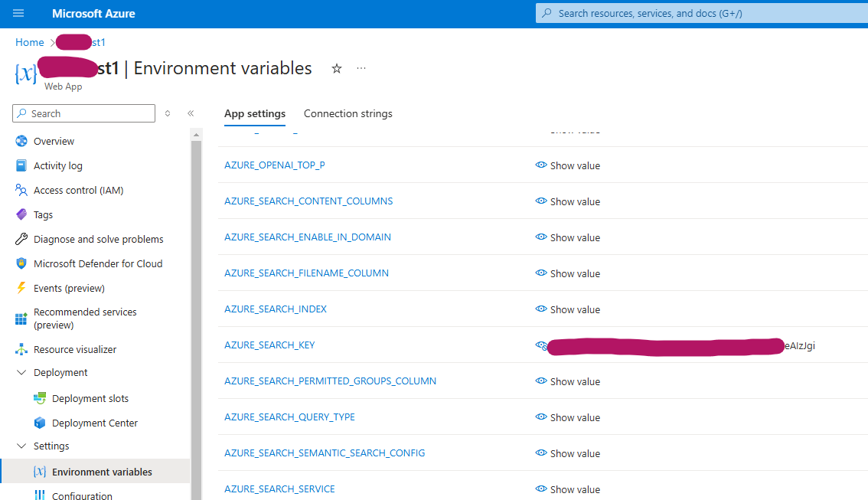Click the Access control people icon
Viewport: 868px width, 500px height.
(x=21, y=190)
